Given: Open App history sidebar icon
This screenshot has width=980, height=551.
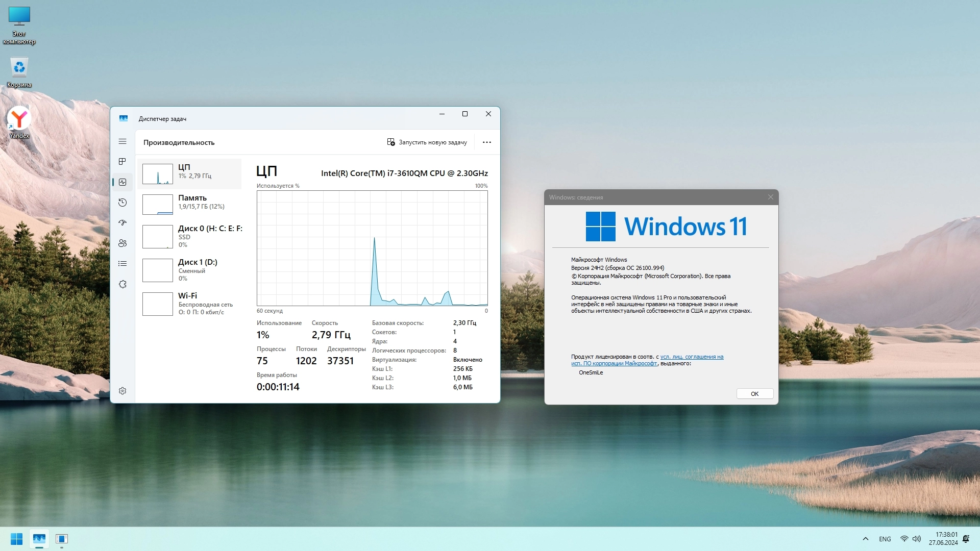Looking at the screenshot, I should pyautogui.click(x=122, y=203).
